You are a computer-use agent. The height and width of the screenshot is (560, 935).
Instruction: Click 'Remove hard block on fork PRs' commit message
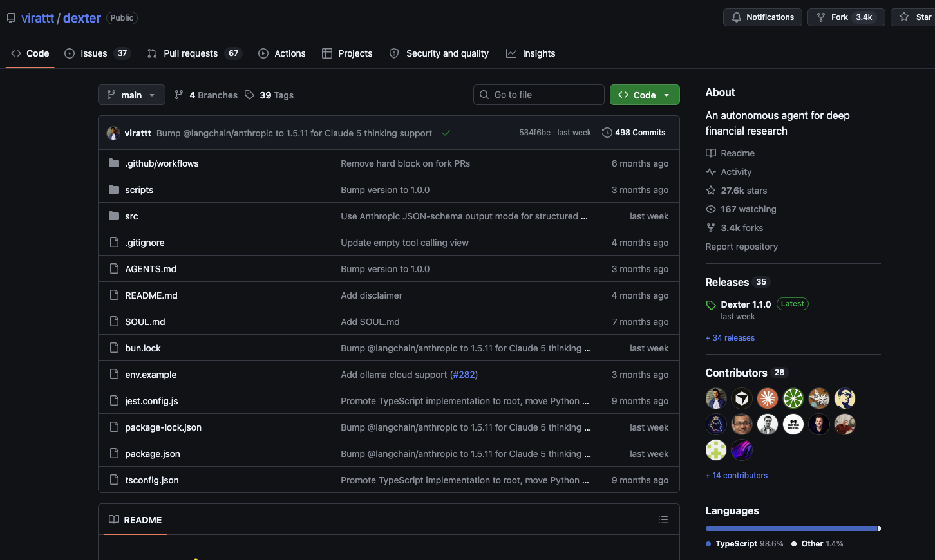405,163
